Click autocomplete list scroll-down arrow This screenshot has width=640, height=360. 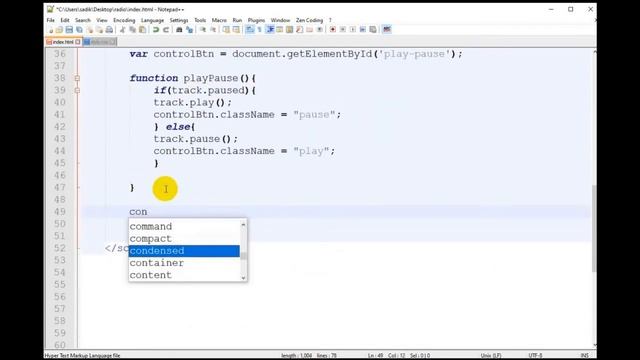(243, 278)
